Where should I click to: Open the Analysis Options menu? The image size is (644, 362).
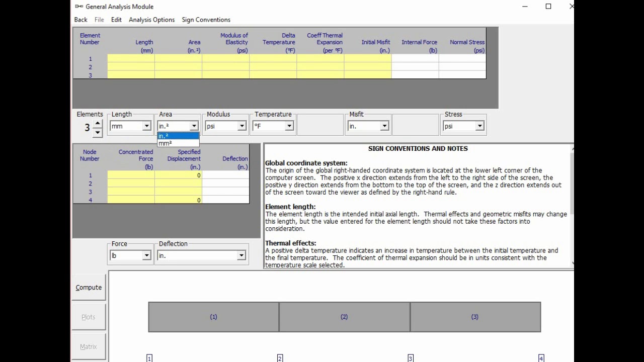tap(151, 20)
